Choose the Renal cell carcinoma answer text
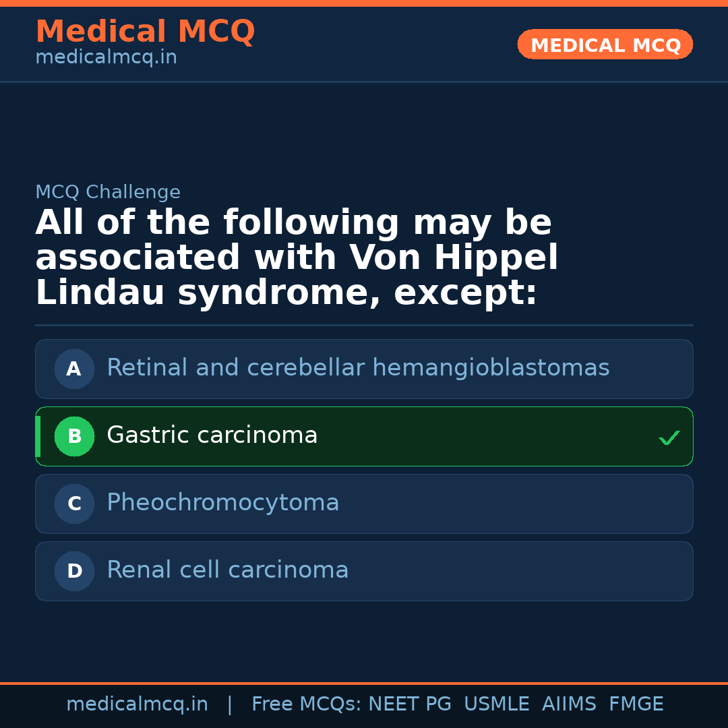This screenshot has height=728, width=728. click(227, 570)
